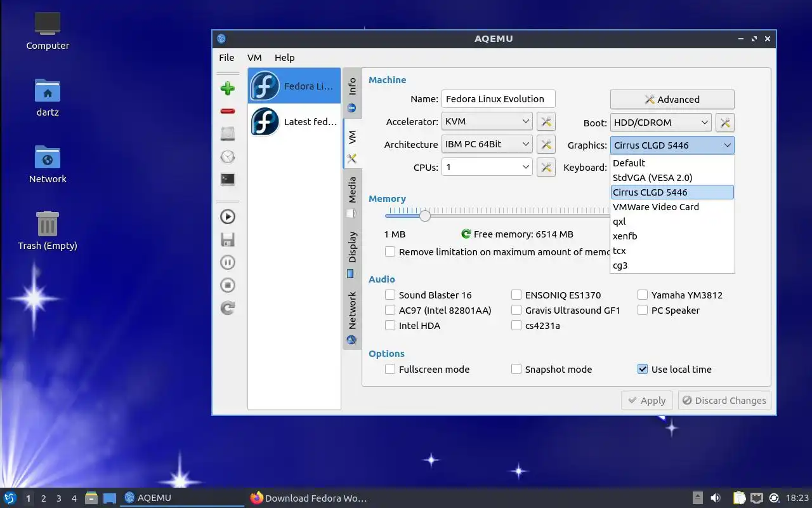Click the Accelerator tools settings icon
The image size is (812, 508).
coord(546,121)
